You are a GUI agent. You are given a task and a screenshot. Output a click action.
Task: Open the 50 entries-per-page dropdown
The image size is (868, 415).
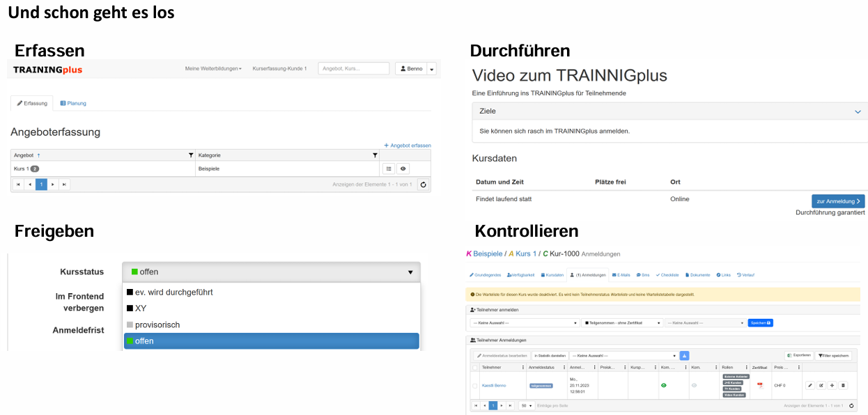tap(527, 405)
